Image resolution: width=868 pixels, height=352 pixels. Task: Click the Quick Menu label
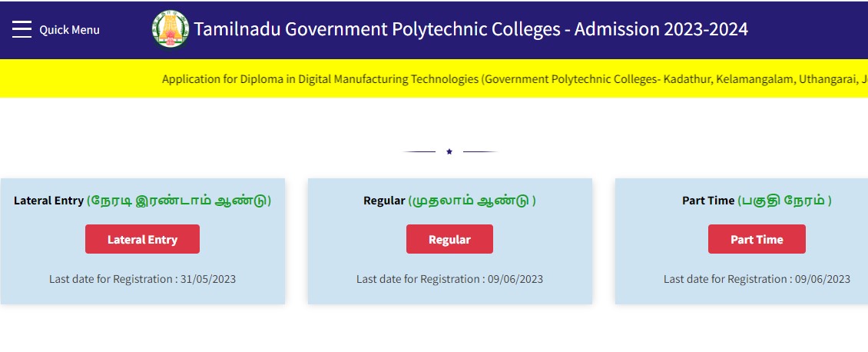click(x=69, y=30)
